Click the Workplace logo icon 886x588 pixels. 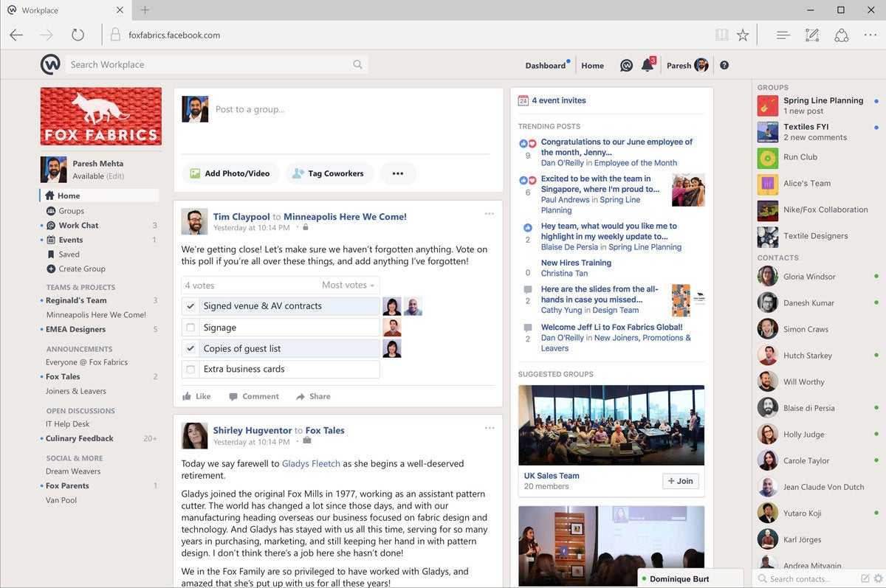tap(50, 65)
